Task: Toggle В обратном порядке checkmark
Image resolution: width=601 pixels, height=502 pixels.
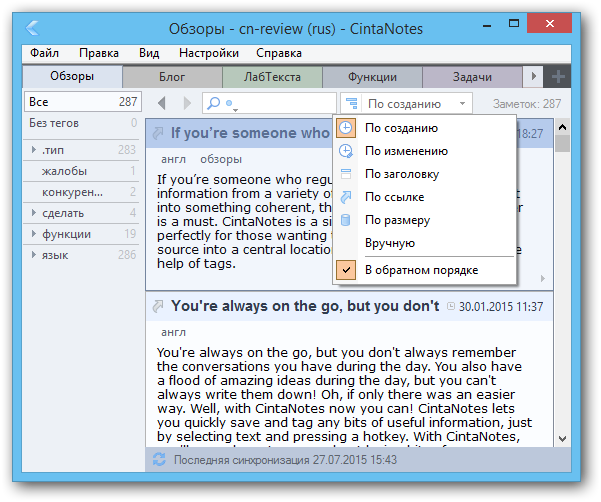Action: pyautogui.click(x=346, y=270)
